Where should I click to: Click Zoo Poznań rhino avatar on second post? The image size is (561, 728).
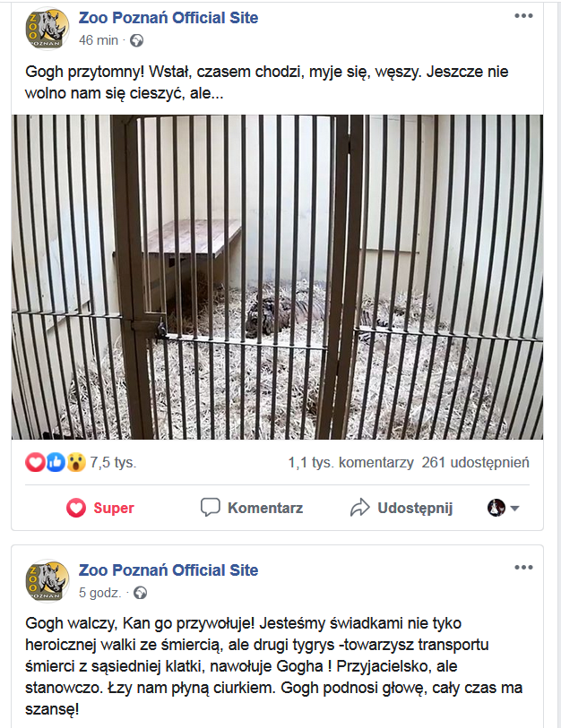click(47, 580)
